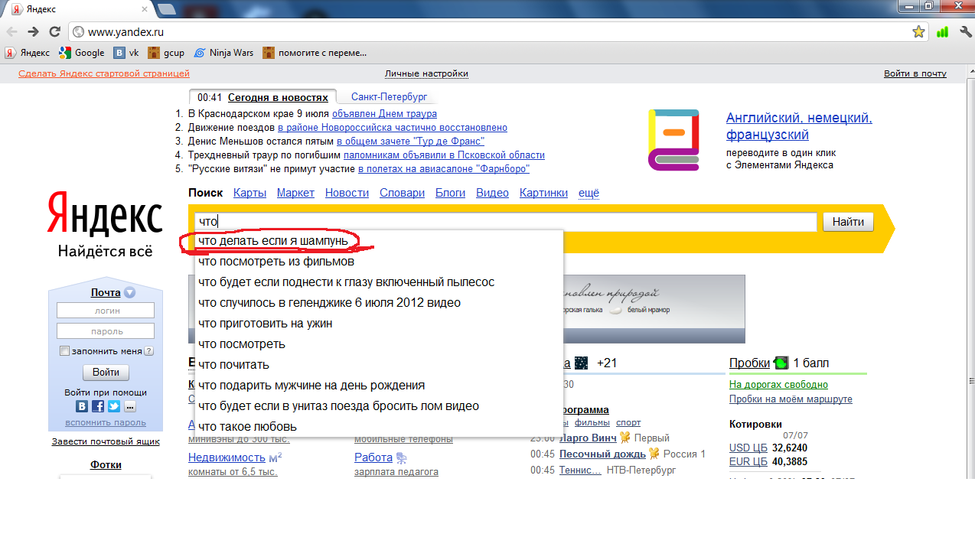Click the USD ЦБ exchange rate link
This screenshot has height=560, width=975.
(x=748, y=448)
